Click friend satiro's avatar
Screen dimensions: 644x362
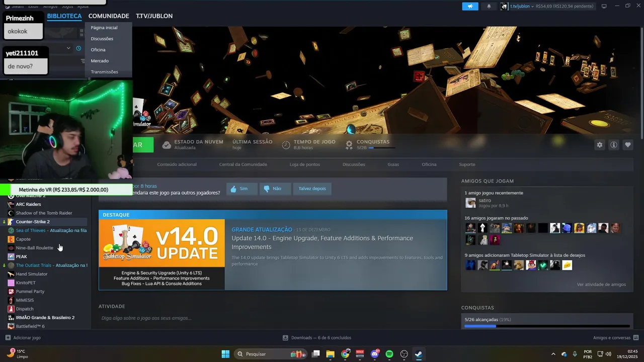point(470,203)
